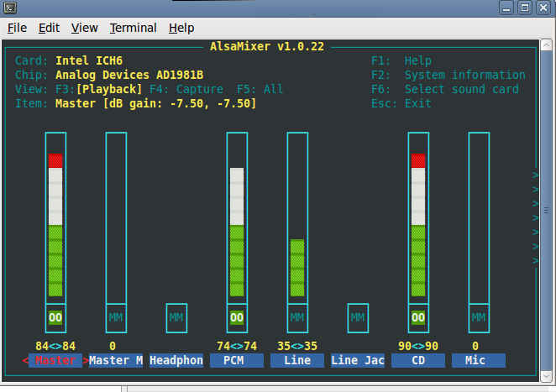This screenshot has width=556, height=392.
Task: Toggle Master channel mute box
Action: point(55,317)
